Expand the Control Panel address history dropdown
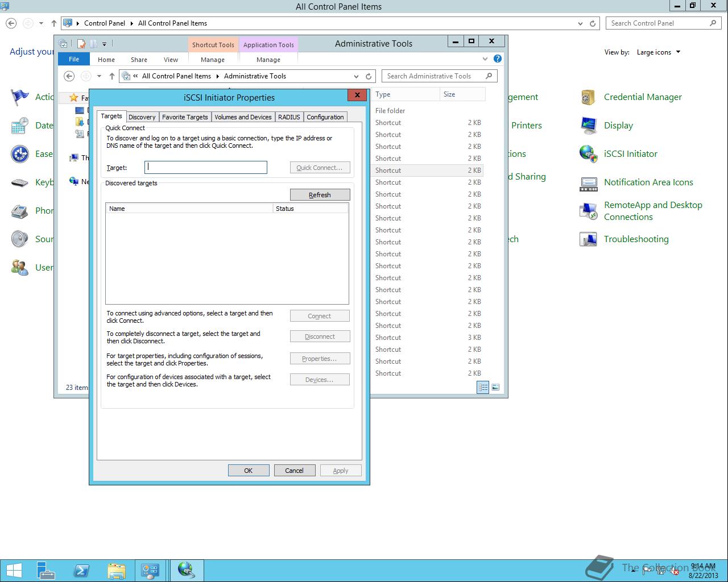The width and height of the screenshot is (728, 582). (x=580, y=23)
